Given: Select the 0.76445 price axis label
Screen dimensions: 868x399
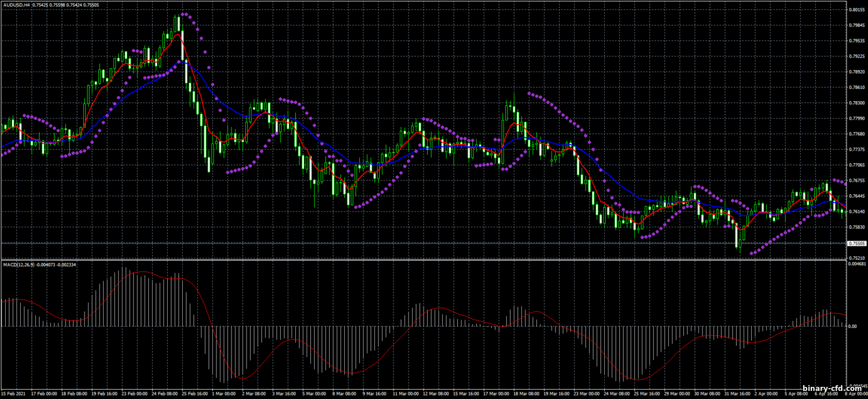Looking at the screenshot, I should 857,196.
